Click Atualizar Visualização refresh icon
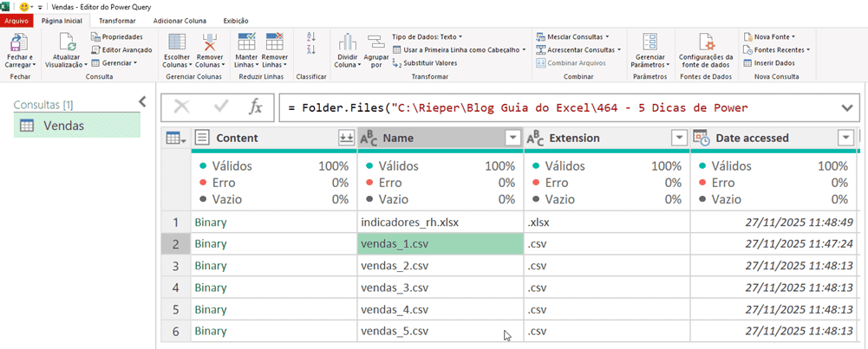Image resolution: width=868 pixels, height=349 pixels. pos(65,43)
